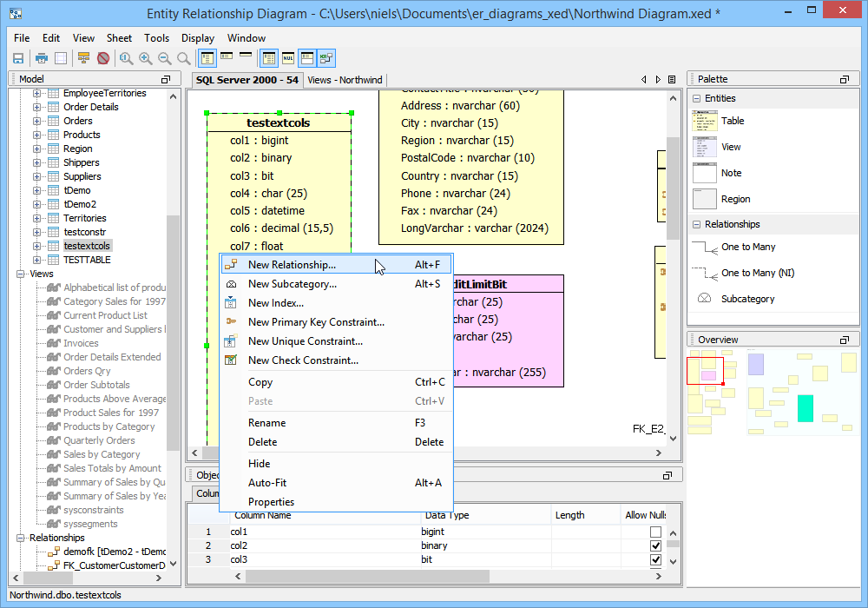
Task: Toggle the NUL nullability display icon
Action: (288, 58)
